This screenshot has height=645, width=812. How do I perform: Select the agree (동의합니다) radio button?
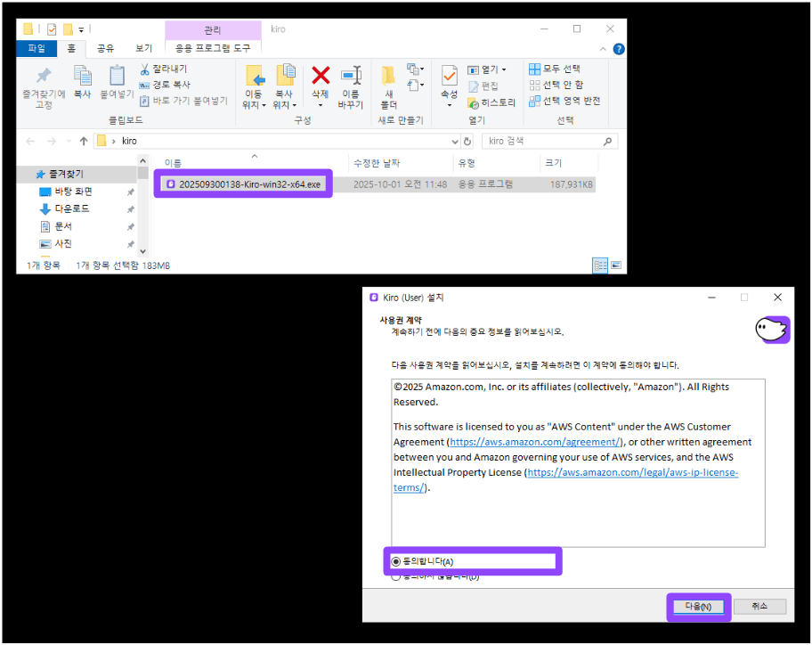[396, 561]
